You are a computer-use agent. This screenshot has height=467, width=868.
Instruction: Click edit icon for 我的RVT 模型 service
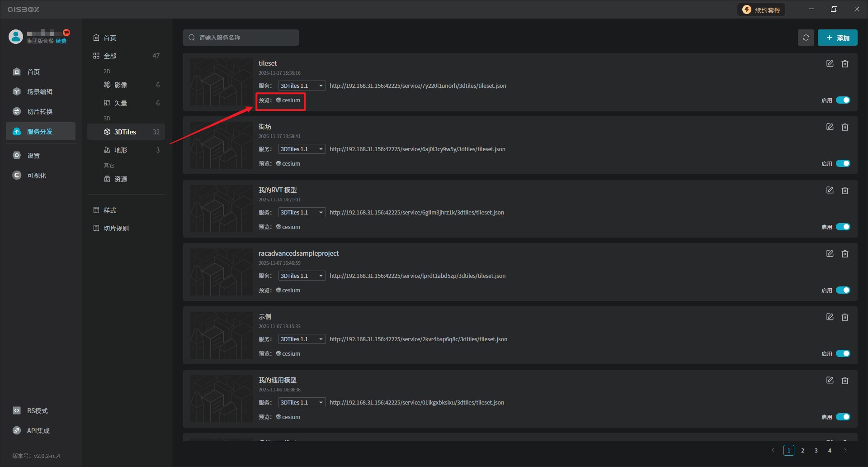[830, 191]
